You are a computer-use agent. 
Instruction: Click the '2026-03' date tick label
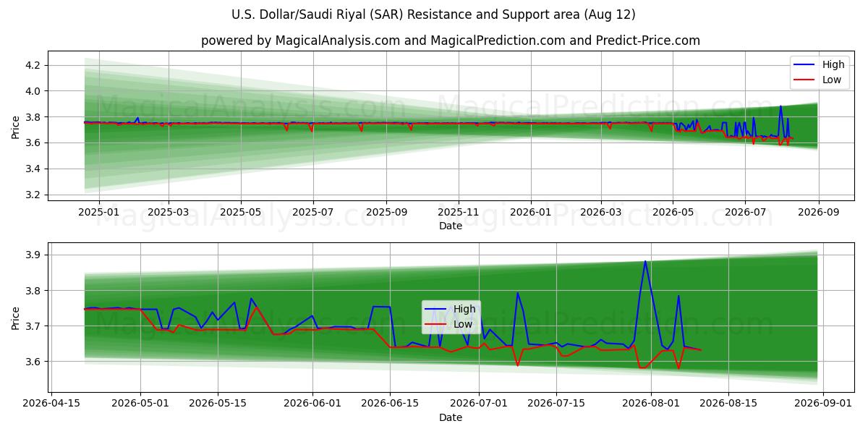point(600,213)
